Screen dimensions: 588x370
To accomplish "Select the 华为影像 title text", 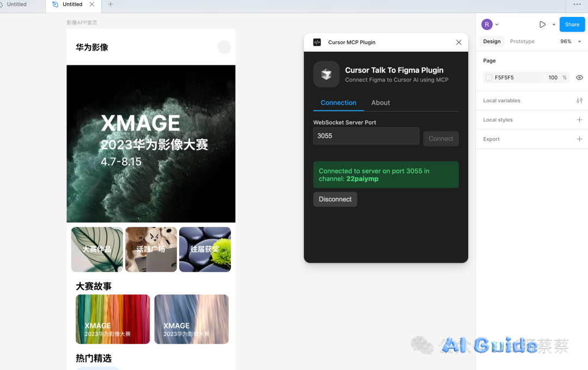I will (92, 47).
